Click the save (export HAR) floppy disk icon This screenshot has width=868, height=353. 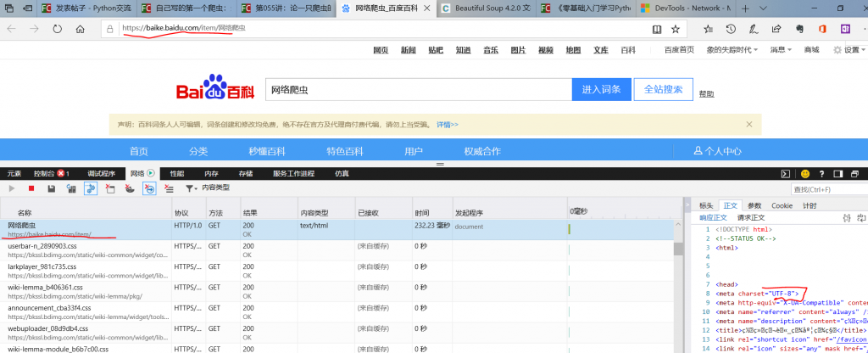coord(51,188)
